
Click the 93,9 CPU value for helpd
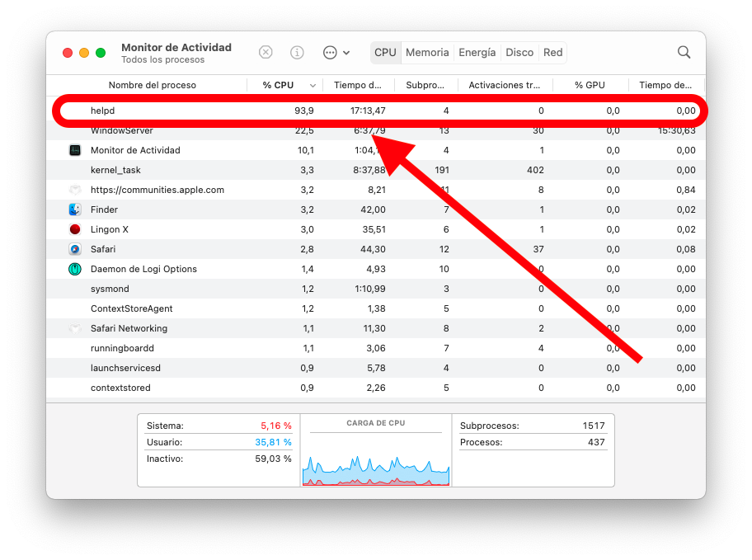click(304, 111)
